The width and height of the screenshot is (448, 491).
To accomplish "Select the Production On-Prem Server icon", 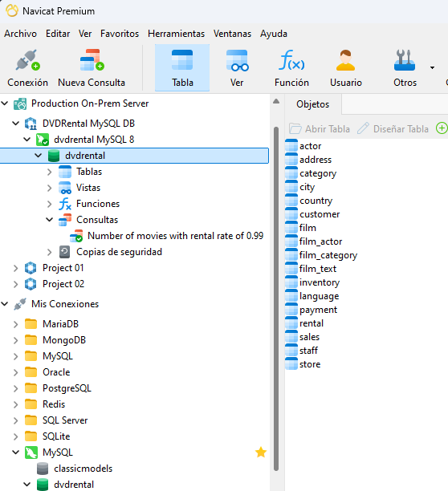I will click(x=20, y=103).
